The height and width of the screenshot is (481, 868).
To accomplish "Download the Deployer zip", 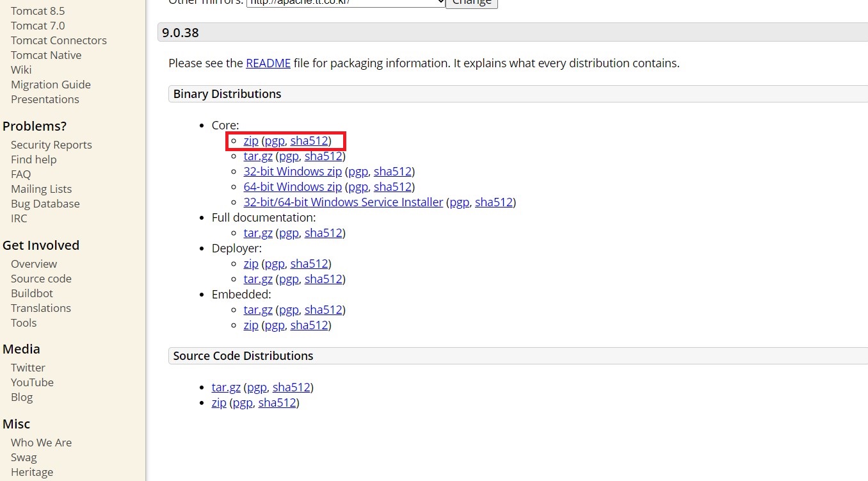I will (x=251, y=264).
